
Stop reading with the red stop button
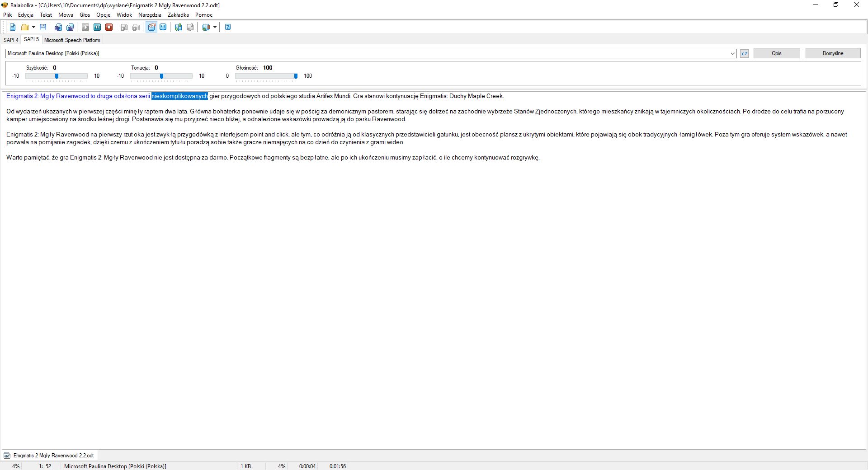pyautogui.click(x=109, y=27)
